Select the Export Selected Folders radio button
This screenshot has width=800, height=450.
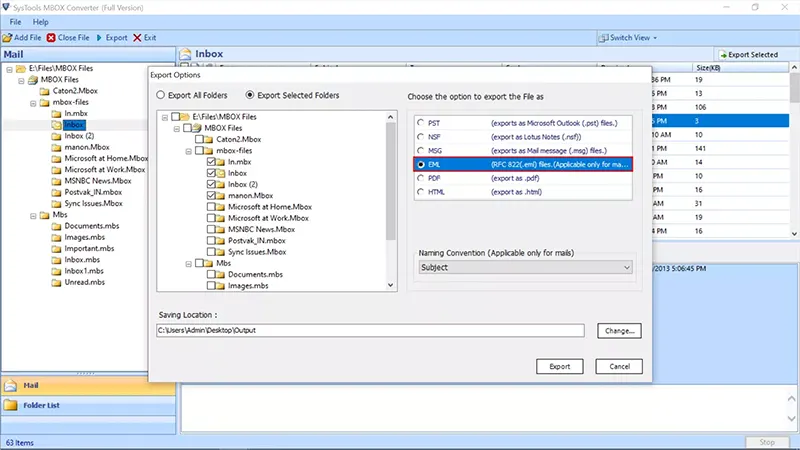pyautogui.click(x=249, y=95)
